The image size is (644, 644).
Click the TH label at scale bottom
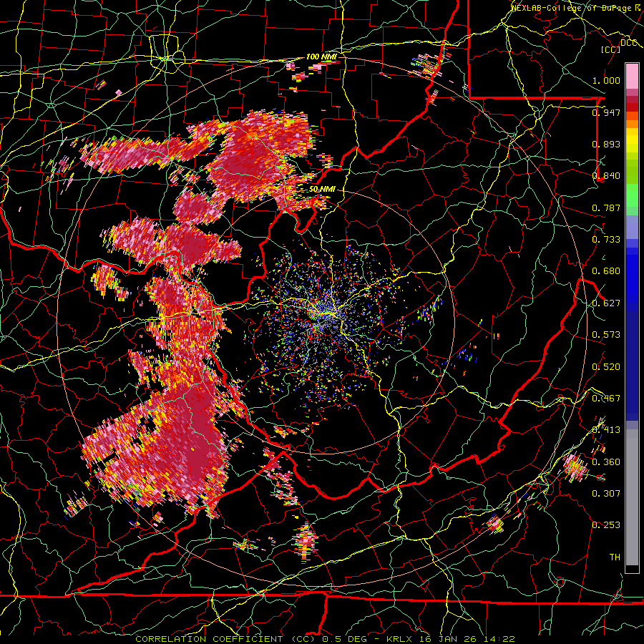(615, 557)
